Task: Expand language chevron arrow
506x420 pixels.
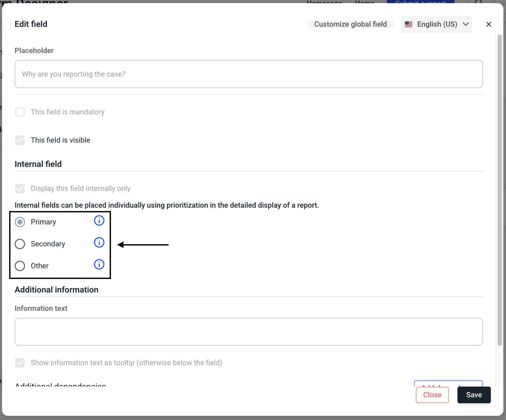Action: [466, 24]
